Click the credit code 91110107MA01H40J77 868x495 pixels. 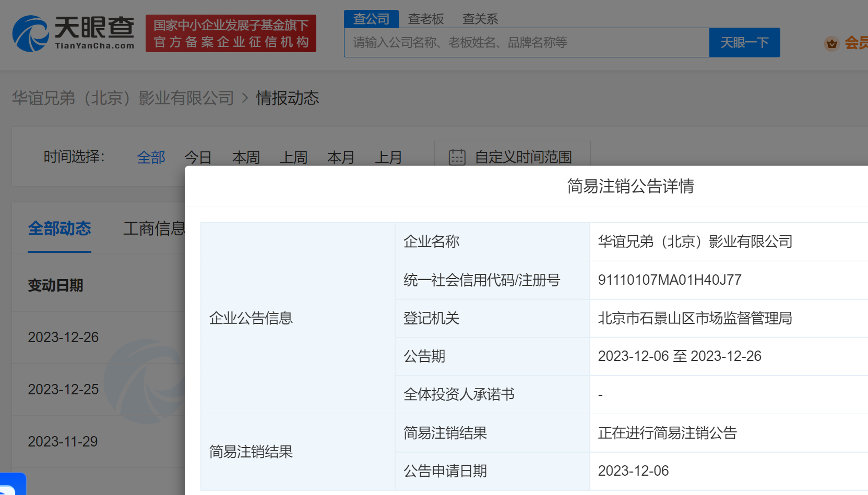tap(670, 280)
